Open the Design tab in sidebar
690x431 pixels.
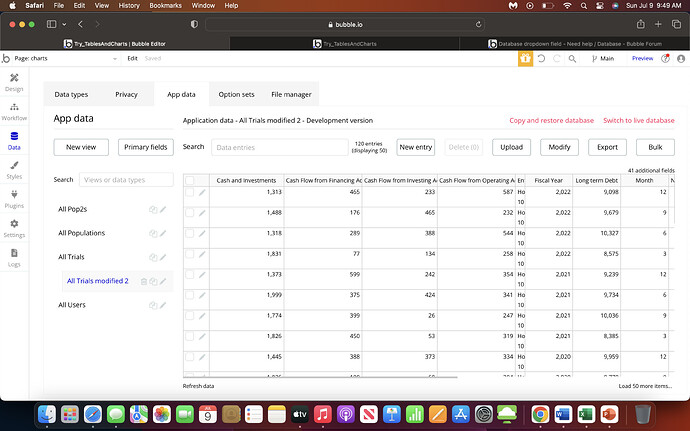click(x=14, y=82)
